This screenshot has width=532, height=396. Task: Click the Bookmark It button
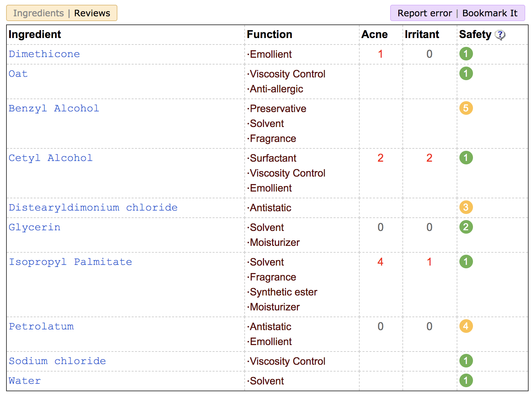click(x=490, y=13)
